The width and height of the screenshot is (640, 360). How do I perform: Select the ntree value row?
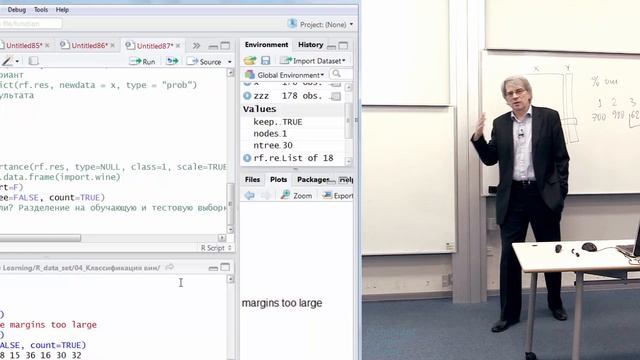pyautogui.click(x=293, y=145)
